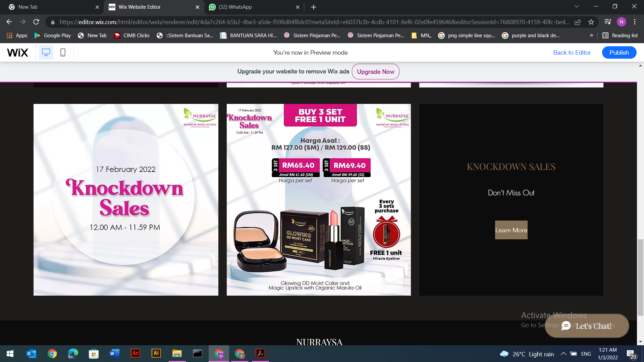Open the CIMB Clicks bookmark
Screen dimensions: 644x362
[x=132, y=35]
